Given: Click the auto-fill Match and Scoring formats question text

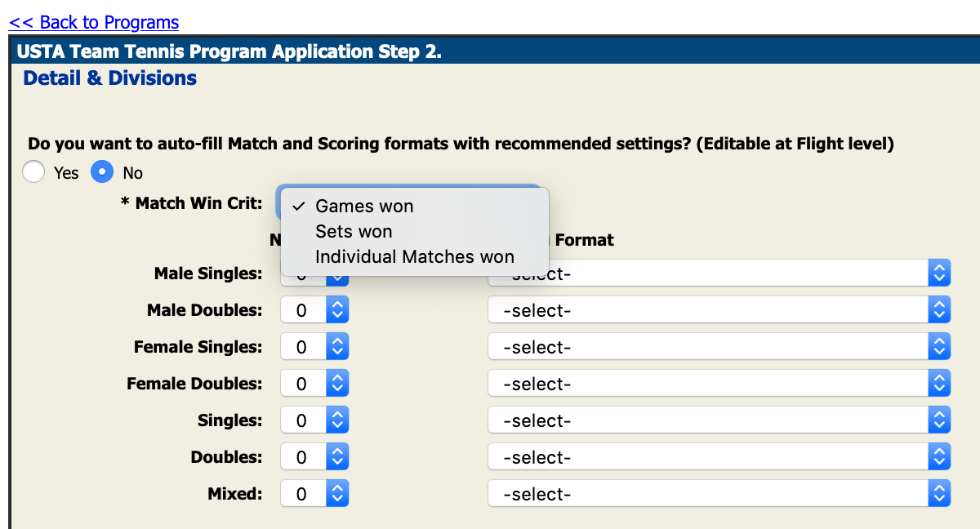Looking at the screenshot, I should point(461,144).
